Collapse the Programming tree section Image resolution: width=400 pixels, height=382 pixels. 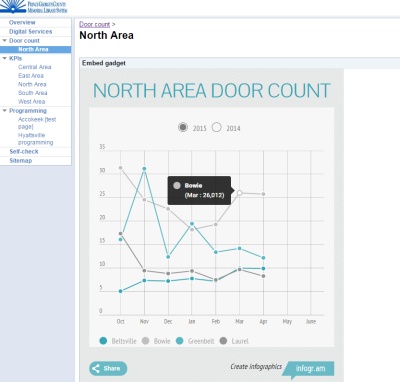4,110
